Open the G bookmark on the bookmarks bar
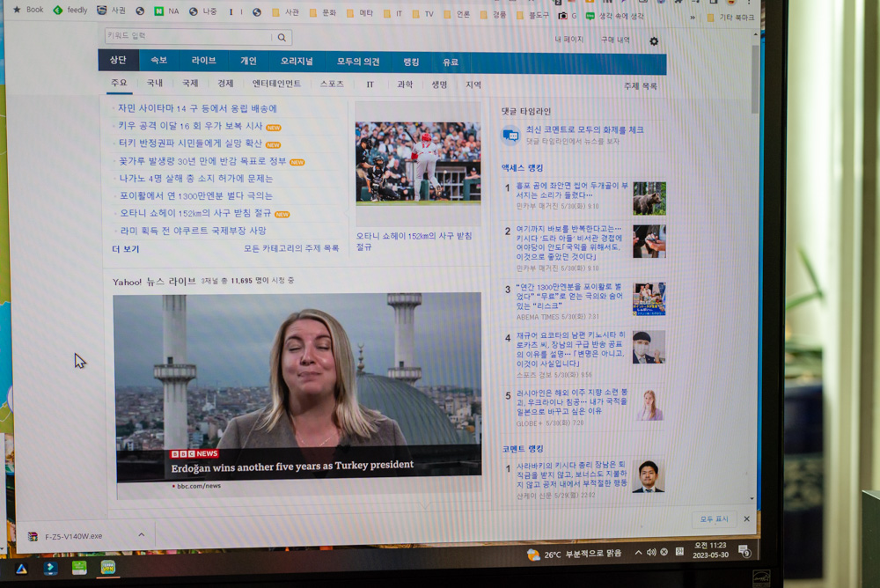Screen dimensions: 880x588 (x=573, y=15)
